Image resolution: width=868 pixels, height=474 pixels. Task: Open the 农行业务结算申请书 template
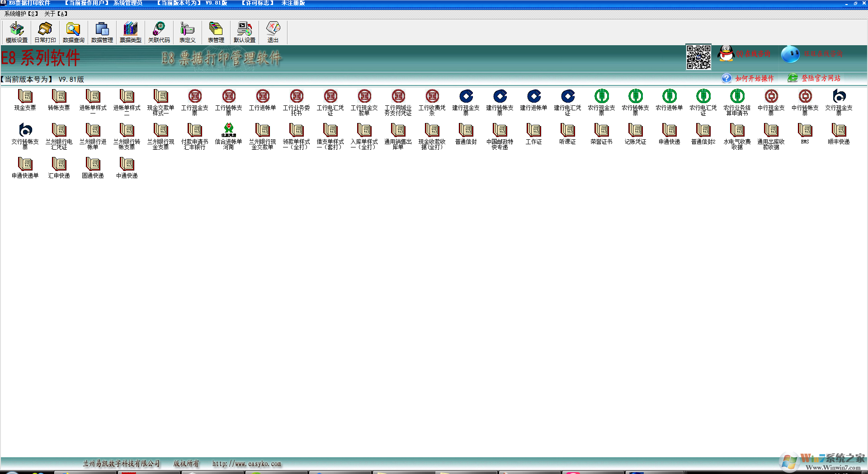[737, 102]
